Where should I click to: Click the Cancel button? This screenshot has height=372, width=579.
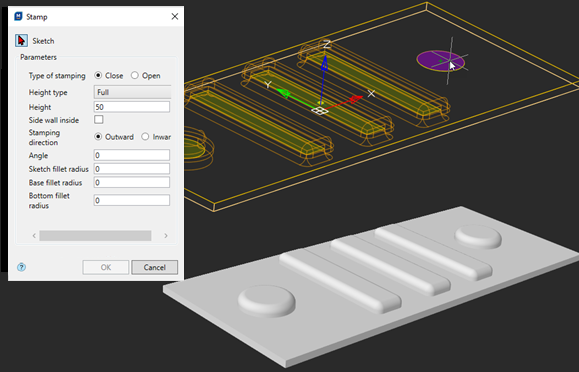[154, 267]
